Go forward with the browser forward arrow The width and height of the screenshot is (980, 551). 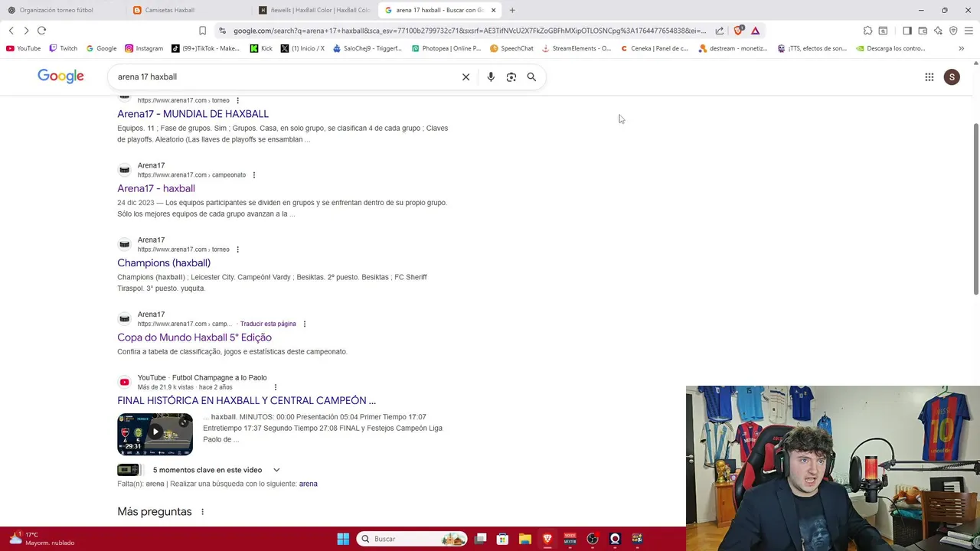click(26, 31)
